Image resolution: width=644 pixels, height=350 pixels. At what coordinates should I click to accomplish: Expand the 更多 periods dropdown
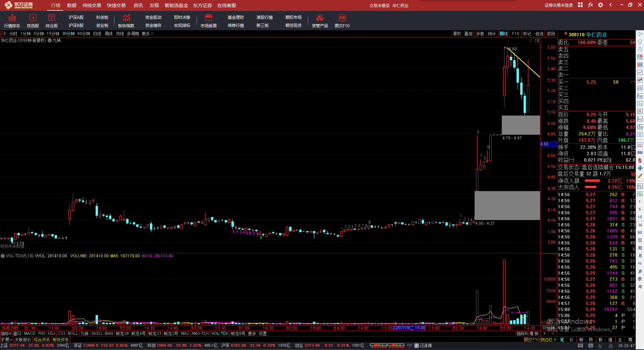point(147,34)
